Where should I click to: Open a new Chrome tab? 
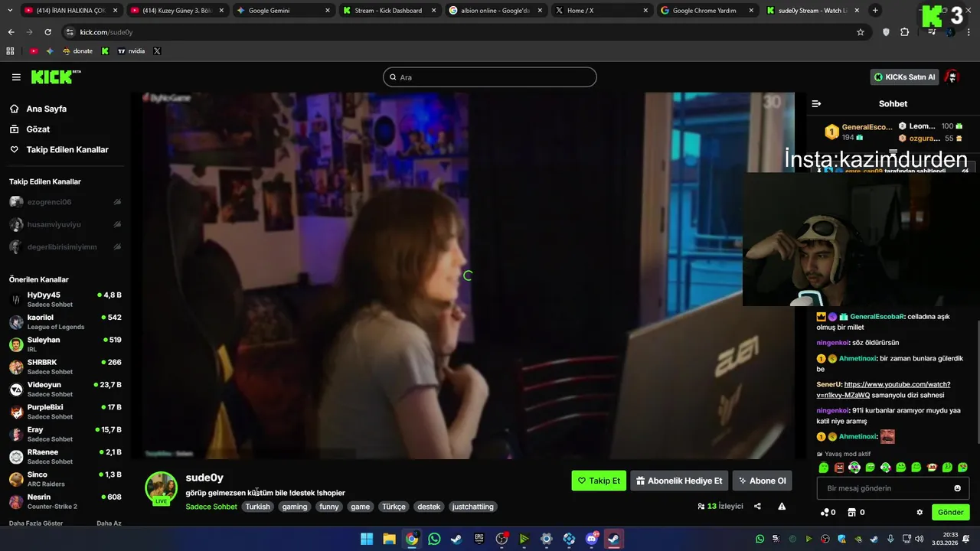coord(875,11)
